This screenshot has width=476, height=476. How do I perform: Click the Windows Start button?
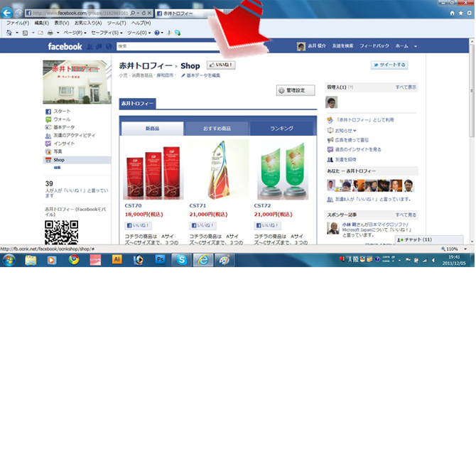(9, 260)
